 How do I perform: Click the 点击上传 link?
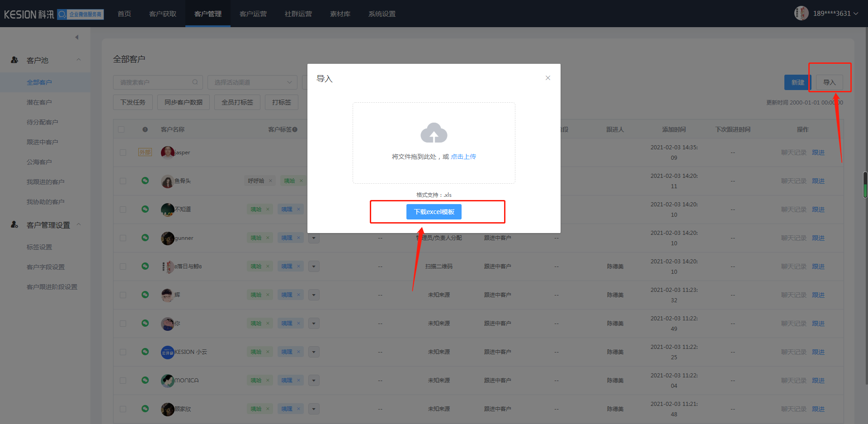463,157
